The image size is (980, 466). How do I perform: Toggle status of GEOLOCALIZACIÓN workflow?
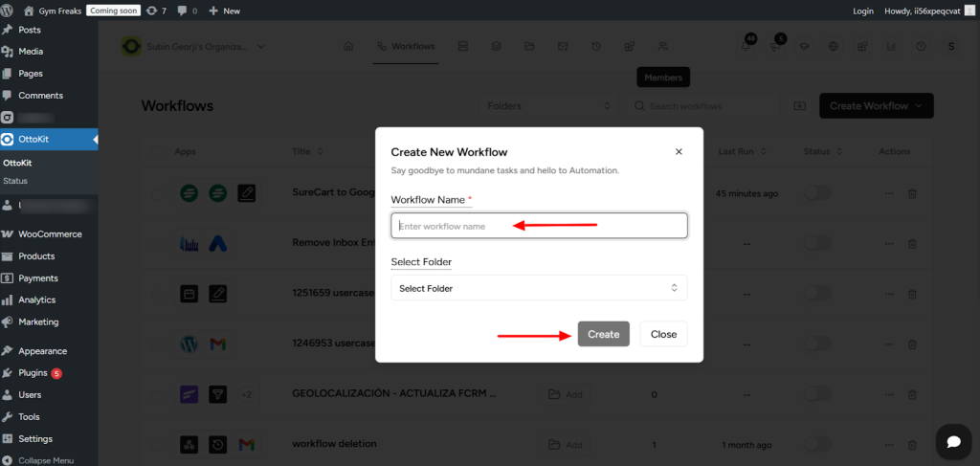tap(816, 394)
